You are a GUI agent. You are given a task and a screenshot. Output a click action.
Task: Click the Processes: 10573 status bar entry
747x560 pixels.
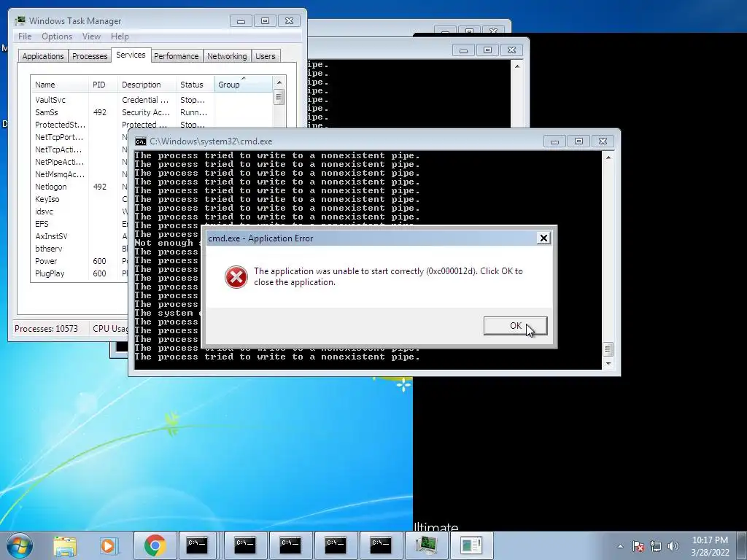[x=46, y=329]
